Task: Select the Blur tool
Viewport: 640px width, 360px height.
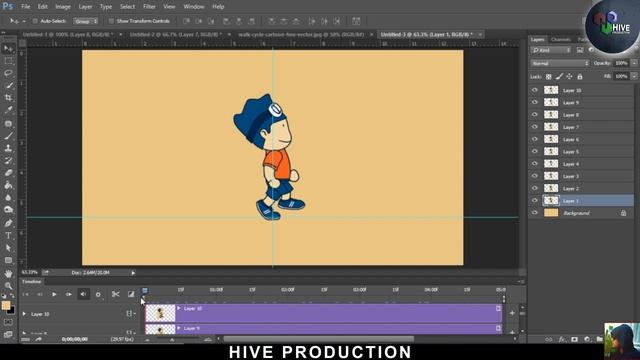Action: pos(8,198)
